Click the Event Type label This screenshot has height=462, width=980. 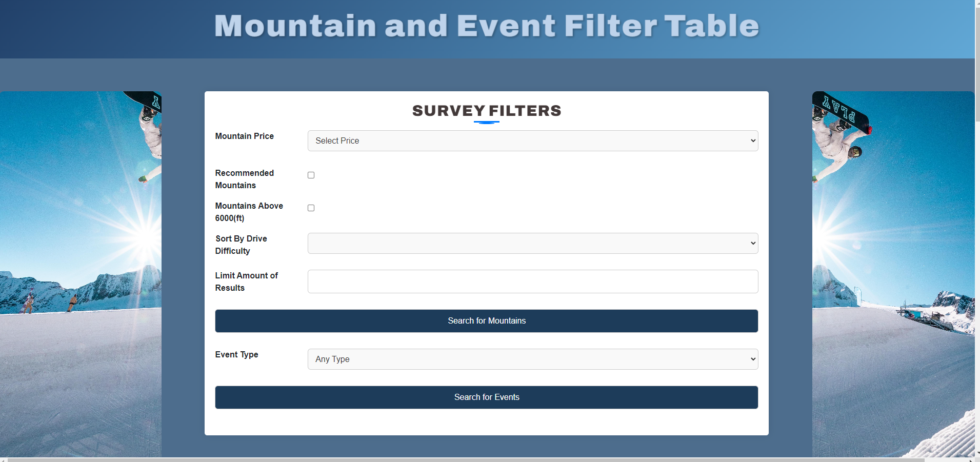pos(236,354)
